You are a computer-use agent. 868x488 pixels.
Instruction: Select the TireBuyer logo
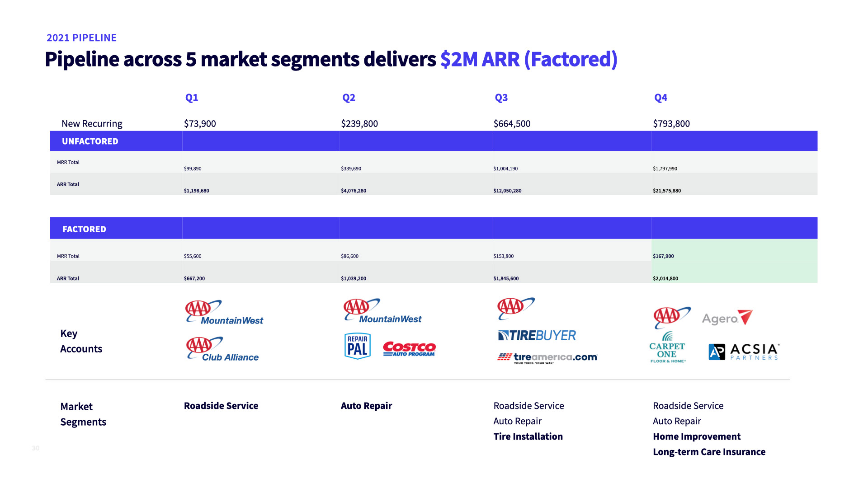click(537, 335)
